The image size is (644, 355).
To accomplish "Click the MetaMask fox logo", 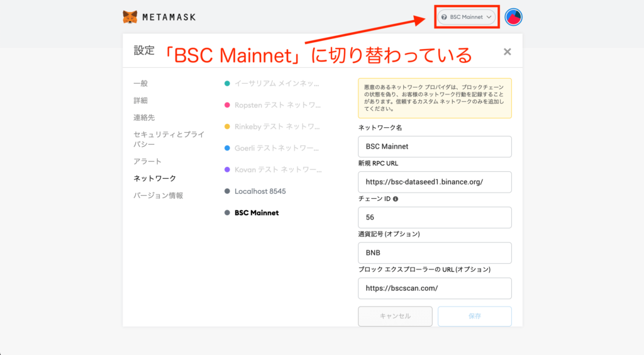I will [x=130, y=17].
